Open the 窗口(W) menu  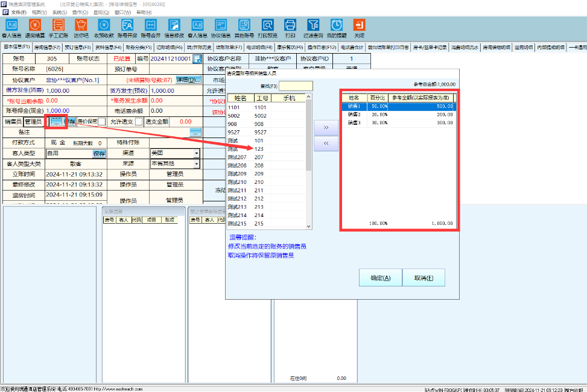[123, 12]
